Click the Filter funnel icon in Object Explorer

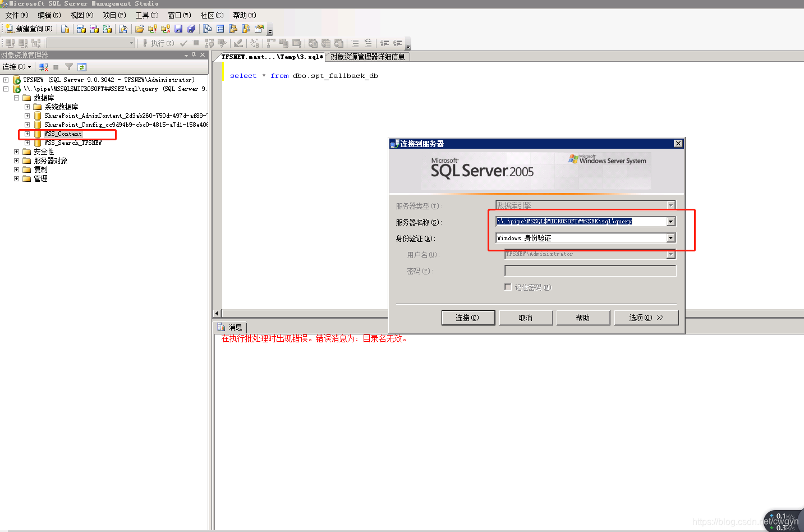pyautogui.click(x=69, y=67)
